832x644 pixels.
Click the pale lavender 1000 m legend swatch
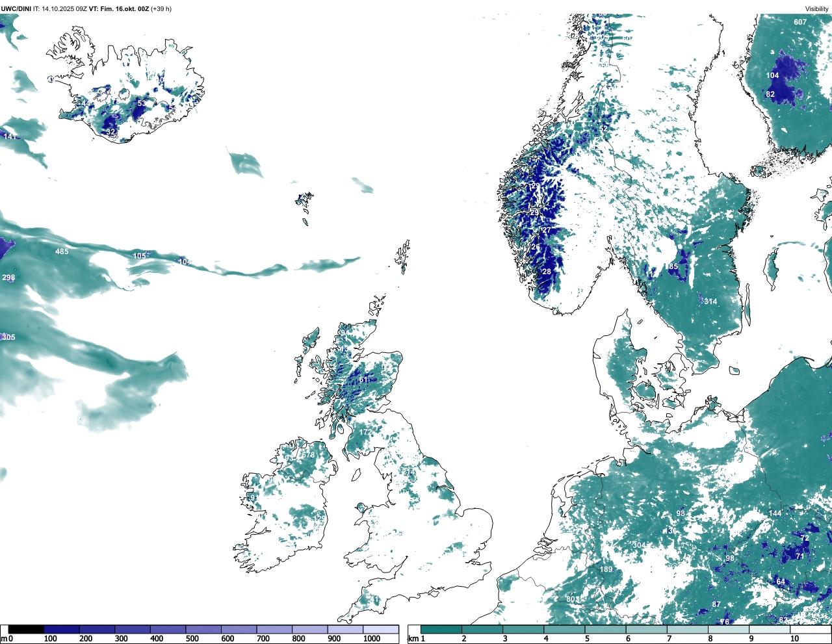[x=381, y=629]
